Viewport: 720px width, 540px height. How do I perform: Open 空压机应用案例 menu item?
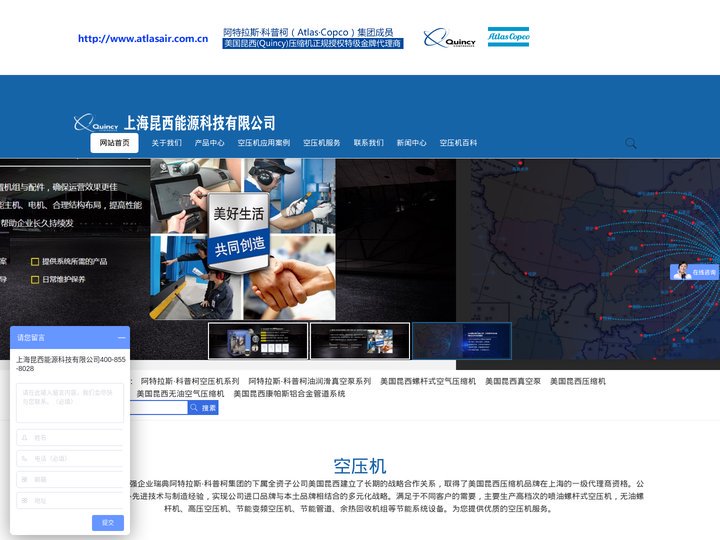pyautogui.click(x=264, y=143)
